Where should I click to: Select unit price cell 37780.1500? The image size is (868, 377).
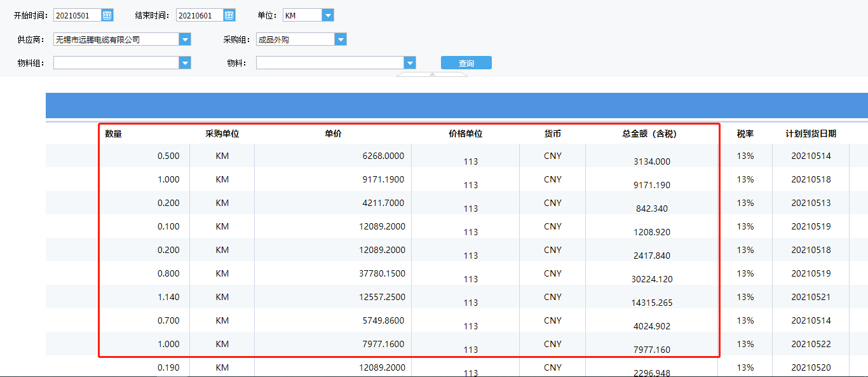(x=382, y=273)
